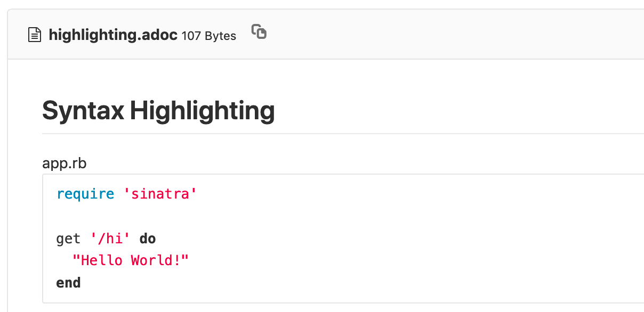Viewport: 644px width, 312px height.
Task: Click the require keyword in the code
Action: tap(85, 193)
